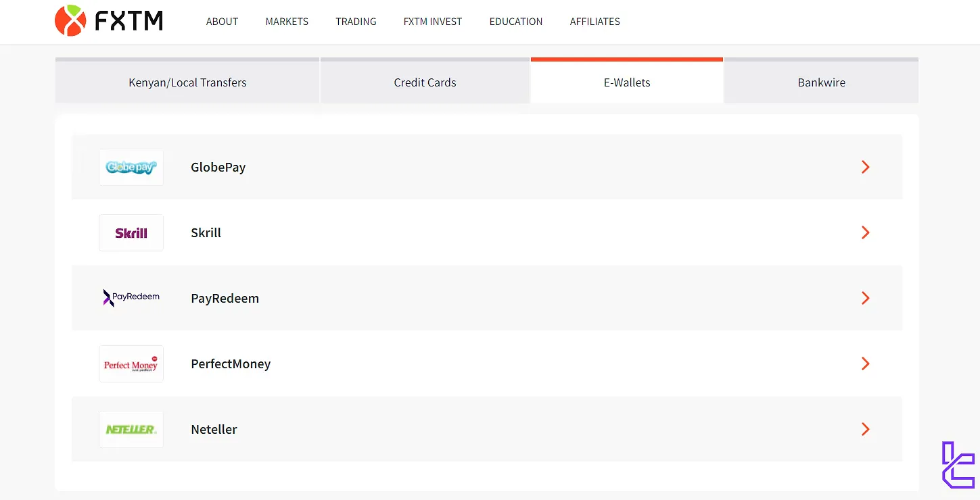Viewport: 980px width, 500px height.
Task: Go to the EDUCATION navigation link
Action: click(x=516, y=22)
